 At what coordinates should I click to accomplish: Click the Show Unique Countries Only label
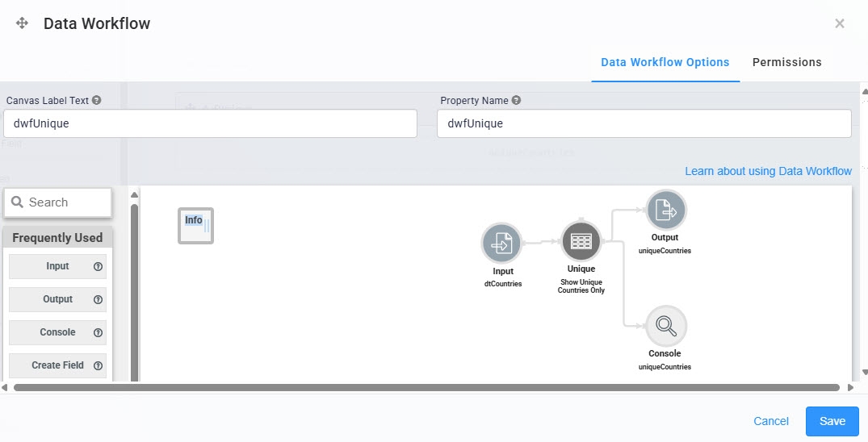(x=581, y=286)
